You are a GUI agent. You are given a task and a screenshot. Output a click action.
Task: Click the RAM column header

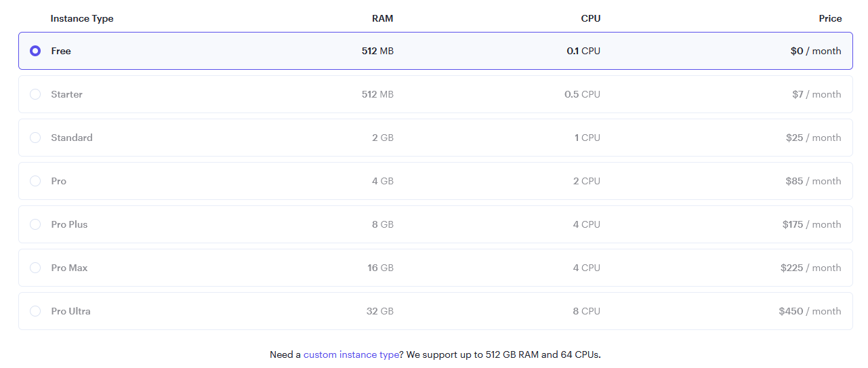point(382,18)
